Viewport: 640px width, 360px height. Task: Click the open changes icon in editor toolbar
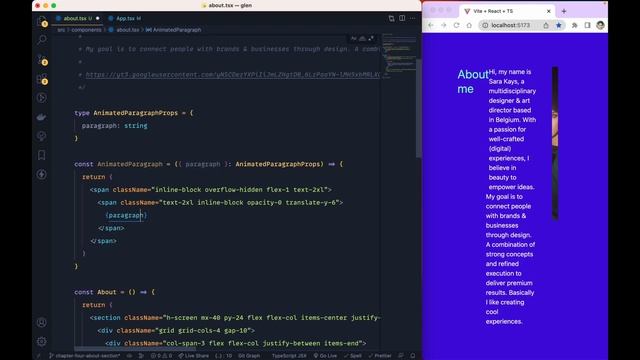[391, 18]
